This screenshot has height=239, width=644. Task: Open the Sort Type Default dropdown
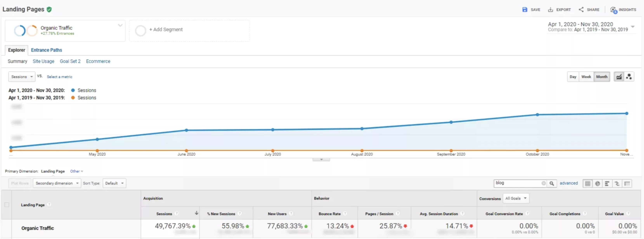click(x=114, y=183)
